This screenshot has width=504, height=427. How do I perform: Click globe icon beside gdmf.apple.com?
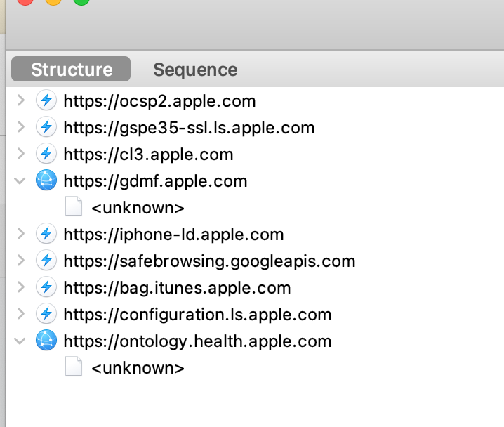tap(46, 180)
